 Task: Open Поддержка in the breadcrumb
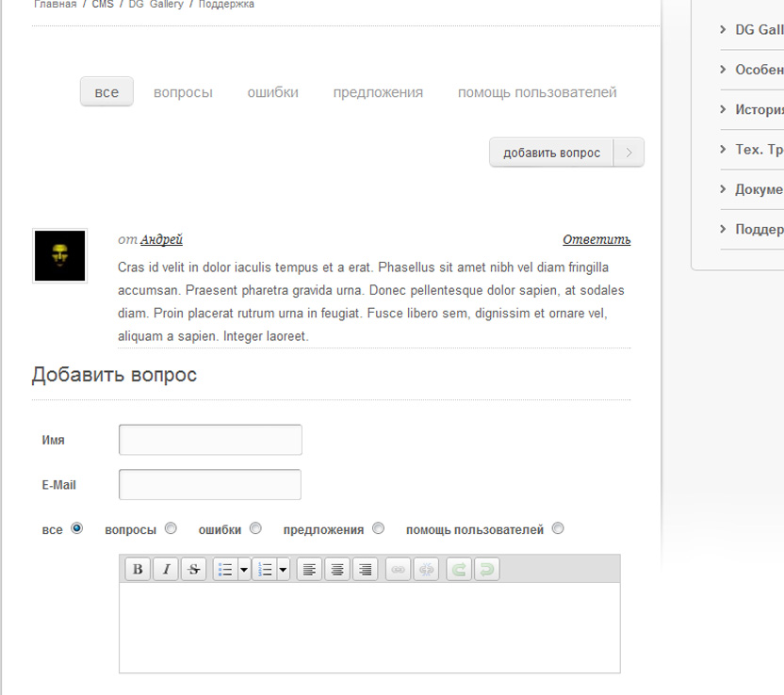point(226,4)
